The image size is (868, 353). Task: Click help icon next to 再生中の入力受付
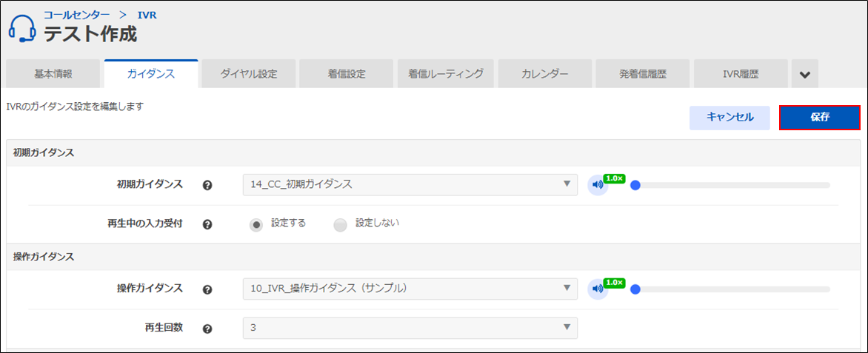pyautogui.click(x=207, y=224)
